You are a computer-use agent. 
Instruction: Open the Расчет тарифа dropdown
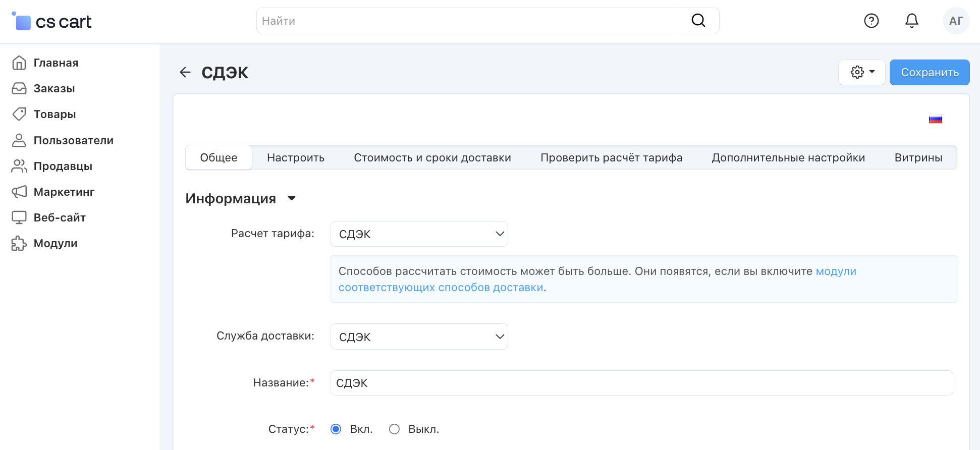(419, 234)
